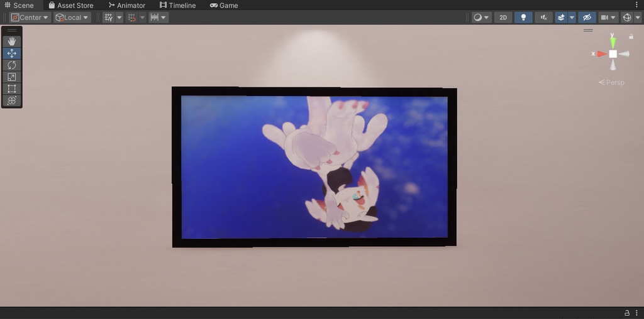Open the scene camera settings dropdown

pyautogui.click(x=608, y=17)
